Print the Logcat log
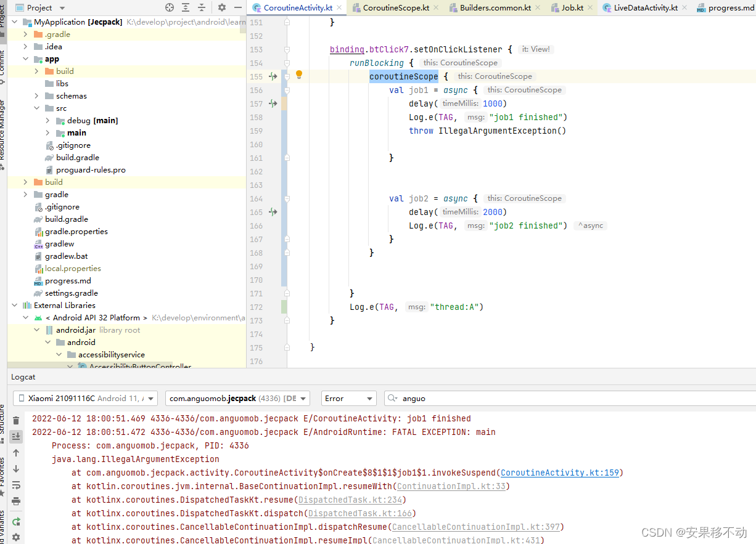756x544 pixels. pyautogui.click(x=16, y=500)
